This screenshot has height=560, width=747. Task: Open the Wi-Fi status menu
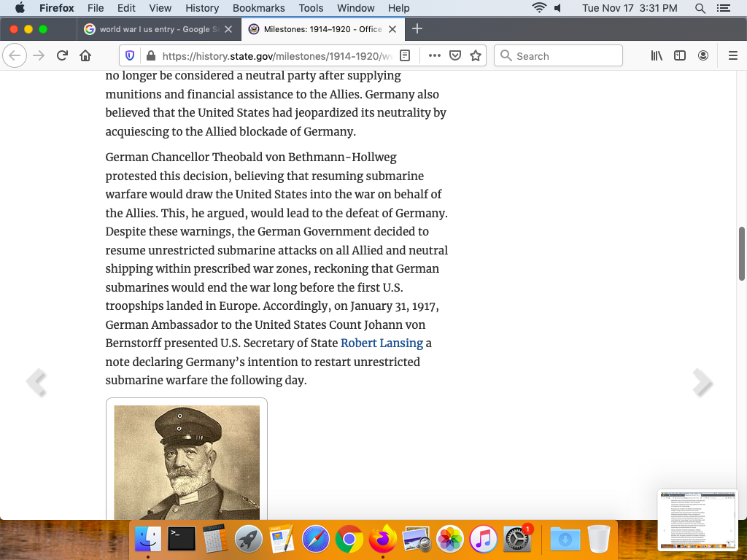(539, 8)
